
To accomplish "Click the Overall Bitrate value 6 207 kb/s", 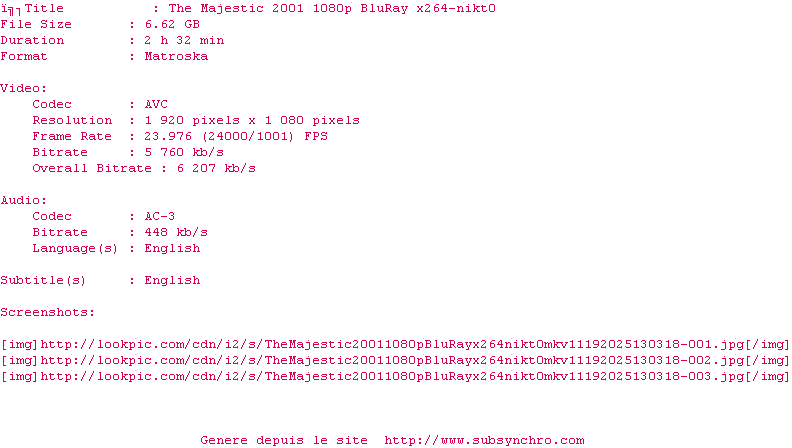I will coord(216,169).
